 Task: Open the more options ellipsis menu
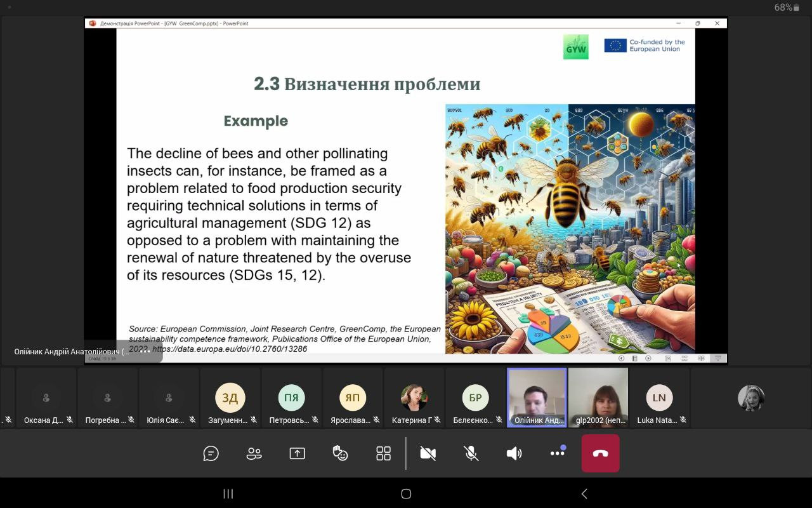click(558, 453)
